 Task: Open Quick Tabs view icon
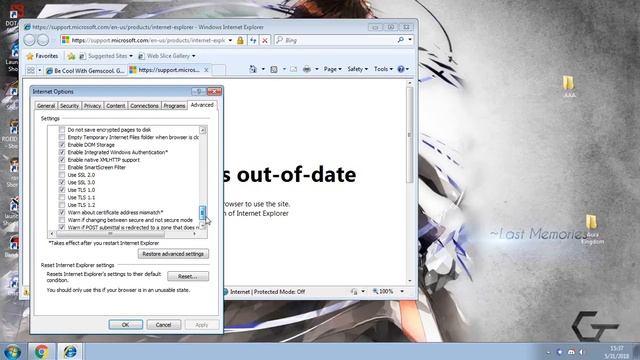tap(31, 70)
